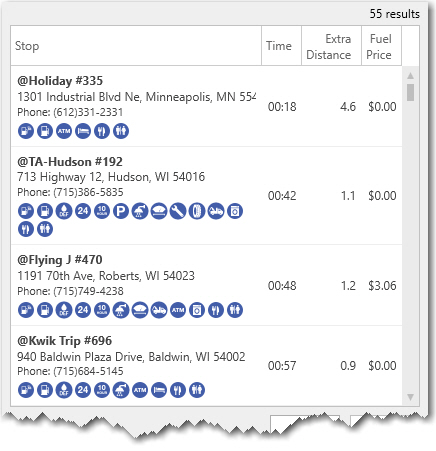Click the restrooms icon under Kwik Trip #696
Viewport: 436px width, 451px height.
(197, 390)
